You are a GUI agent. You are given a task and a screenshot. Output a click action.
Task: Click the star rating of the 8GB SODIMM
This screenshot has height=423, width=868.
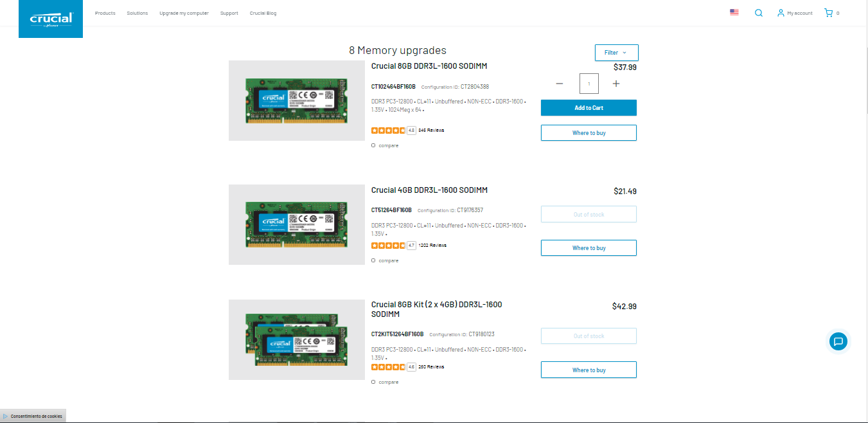[x=388, y=130]
